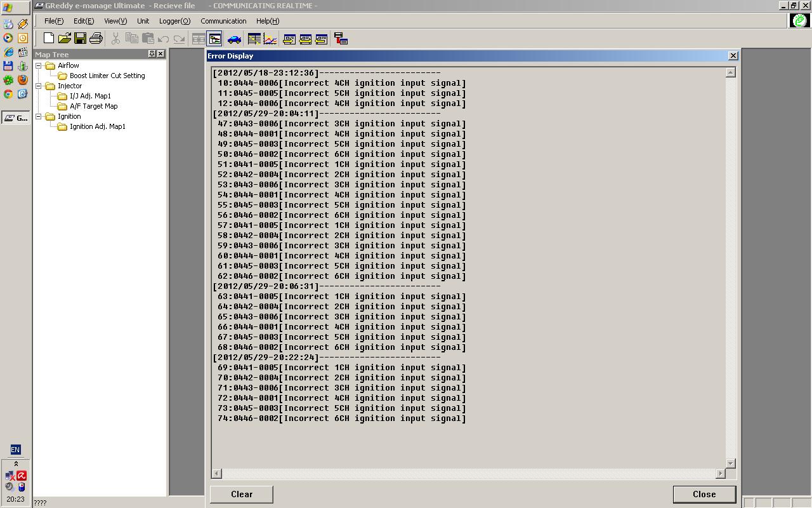Click the blue car toolbar icon

pyautogui.click(x=234, y=39)
